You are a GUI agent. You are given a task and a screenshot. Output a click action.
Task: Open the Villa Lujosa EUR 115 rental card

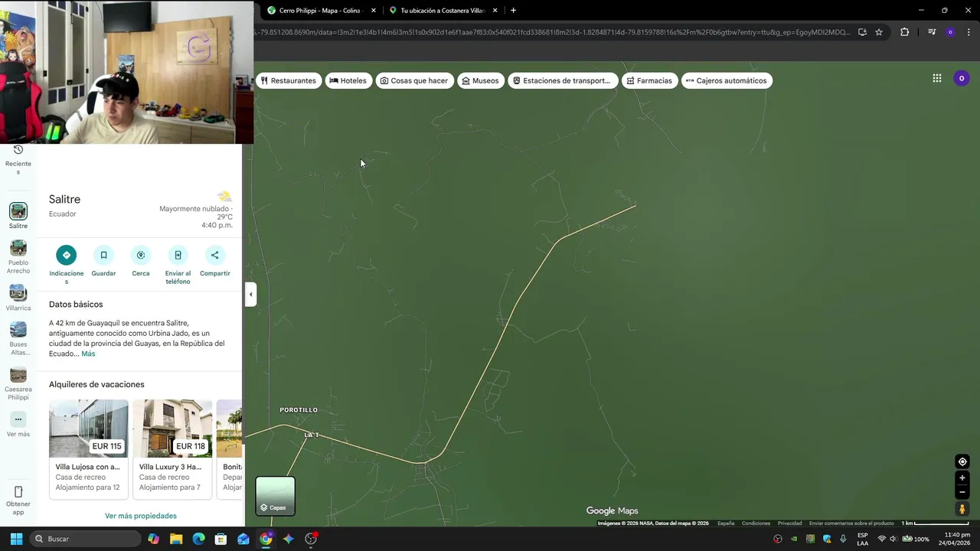click(x=89, y=448)
